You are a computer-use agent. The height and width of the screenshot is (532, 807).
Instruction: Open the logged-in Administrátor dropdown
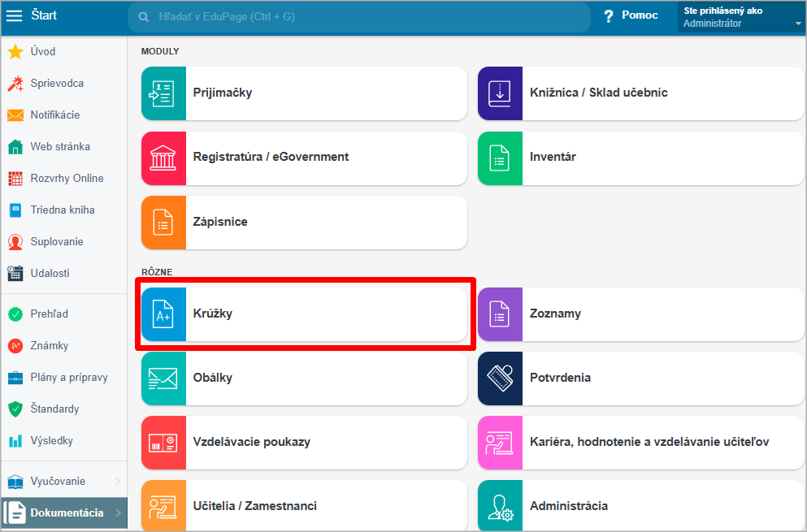point(741,17)
